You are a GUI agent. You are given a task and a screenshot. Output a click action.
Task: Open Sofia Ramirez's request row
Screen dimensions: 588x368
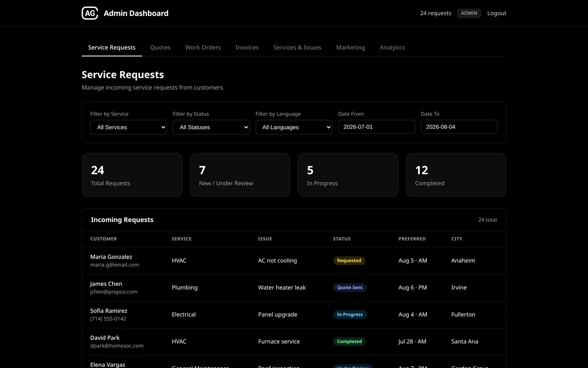point(294,314)
